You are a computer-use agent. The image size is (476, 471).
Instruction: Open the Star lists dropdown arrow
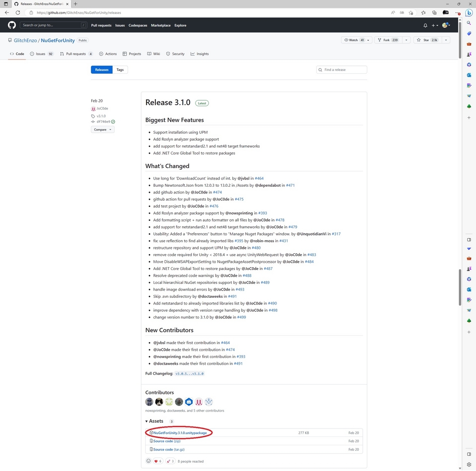coord(446,40)
